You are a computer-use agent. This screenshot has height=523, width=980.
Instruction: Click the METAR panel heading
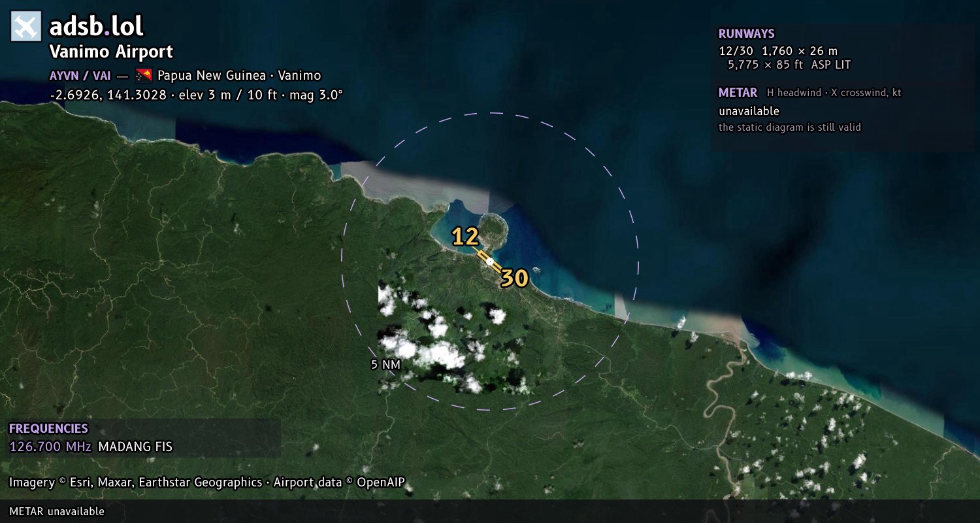tap(738, 93)
